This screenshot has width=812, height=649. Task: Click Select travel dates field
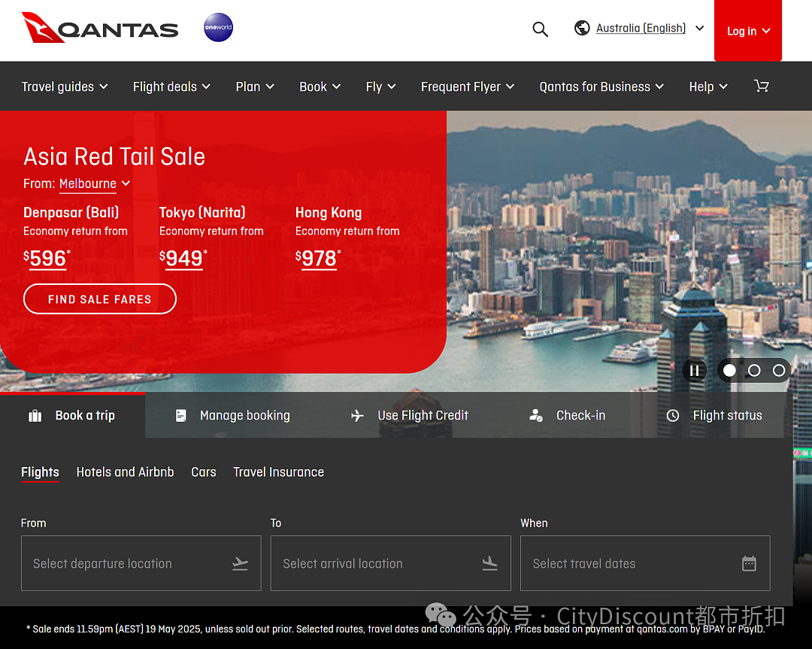coord(645,563)
